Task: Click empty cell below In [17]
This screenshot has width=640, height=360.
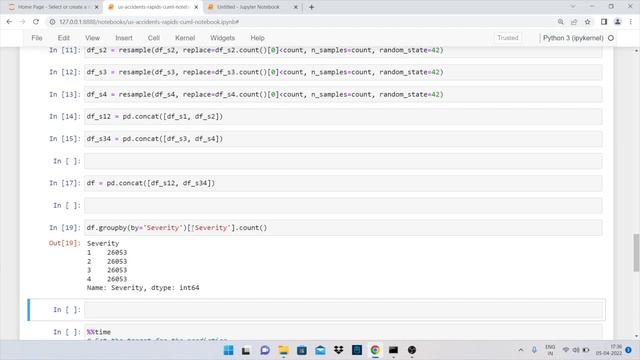Action: (x=343, y=205)
